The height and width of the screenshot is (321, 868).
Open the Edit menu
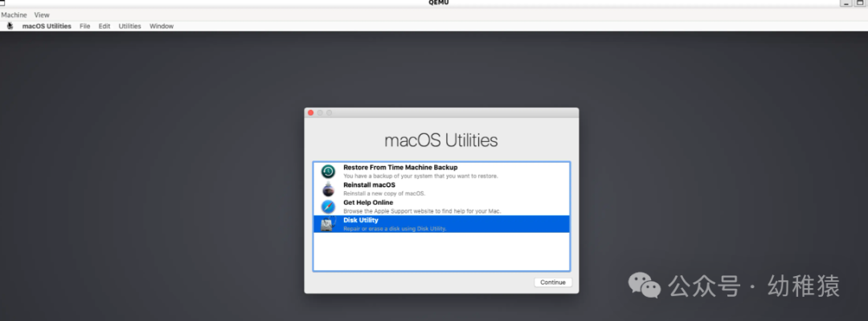point(104,26)
